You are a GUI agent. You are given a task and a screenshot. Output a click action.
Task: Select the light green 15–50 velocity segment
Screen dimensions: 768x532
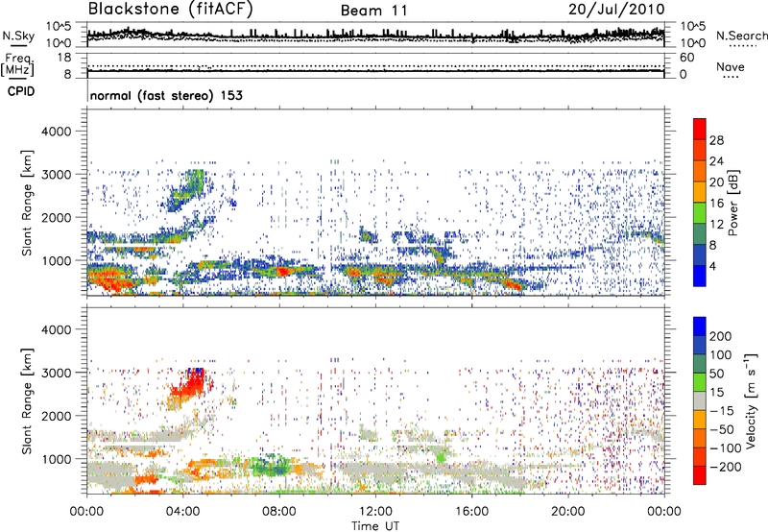(x=700, y=381)
